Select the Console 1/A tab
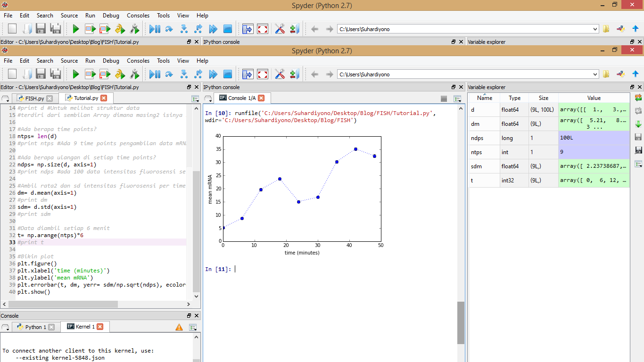Viewport: 644px width, 362px height. (241, 98)
